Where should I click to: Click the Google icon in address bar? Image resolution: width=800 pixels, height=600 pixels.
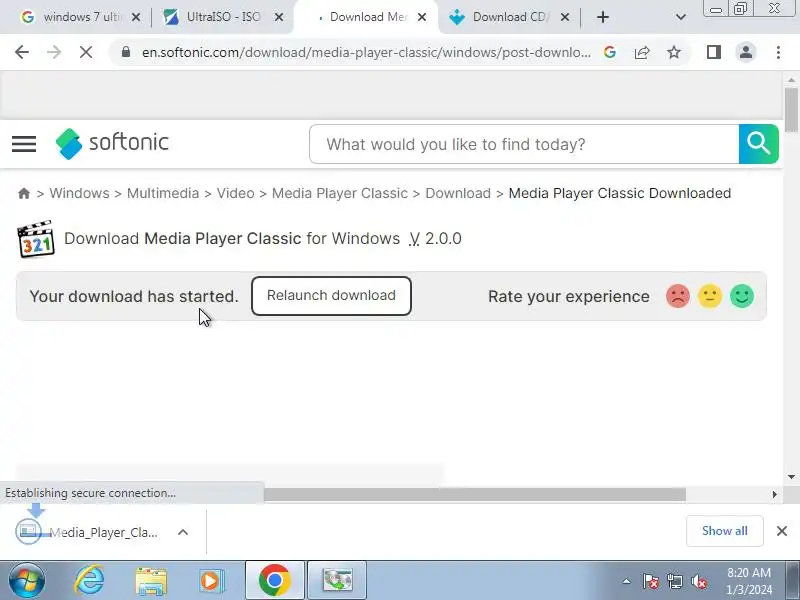610,52
